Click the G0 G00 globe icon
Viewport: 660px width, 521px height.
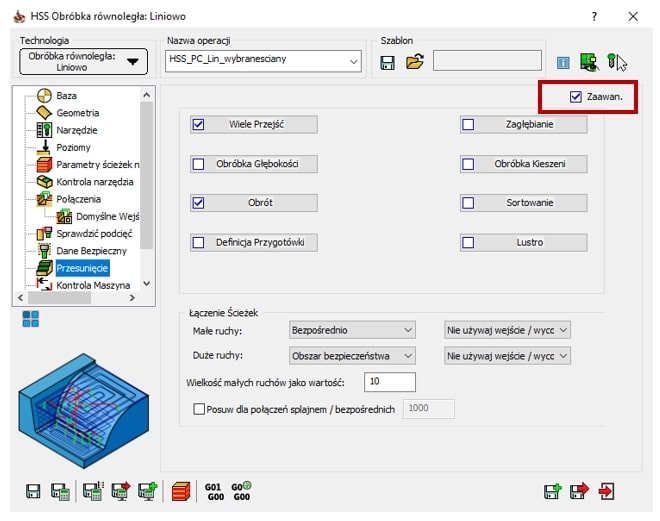click(241, 492)
